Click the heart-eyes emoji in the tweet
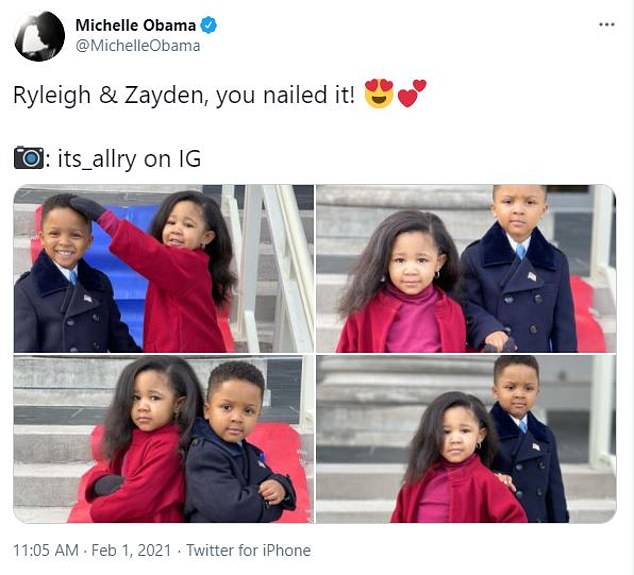This screenshot has height=575, width=634. click(x=379, y=94)
